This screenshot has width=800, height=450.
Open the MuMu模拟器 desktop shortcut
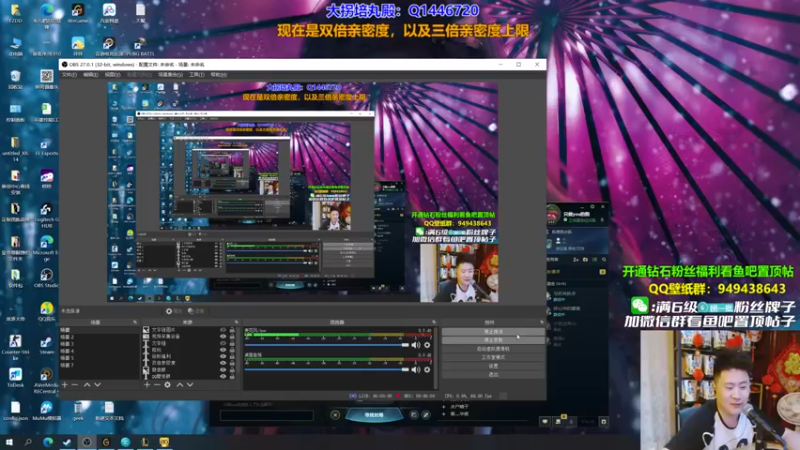[46, 411]
